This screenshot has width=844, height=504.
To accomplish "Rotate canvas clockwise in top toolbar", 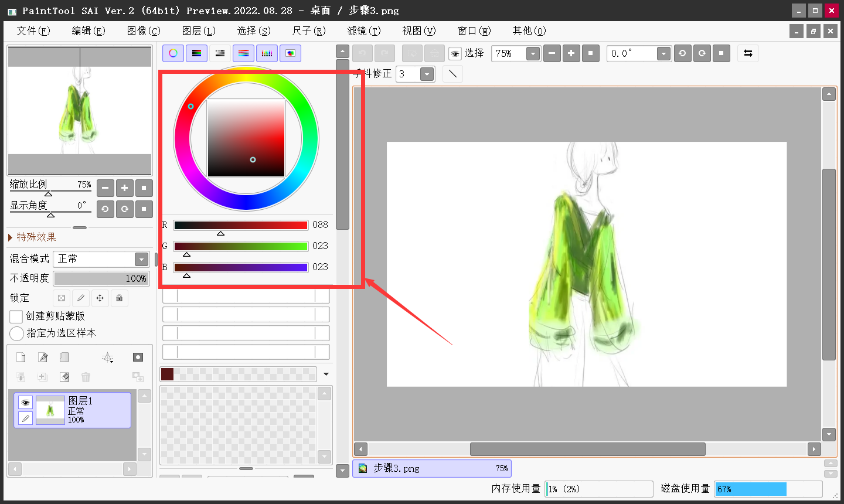I will (x=702, y=53).
